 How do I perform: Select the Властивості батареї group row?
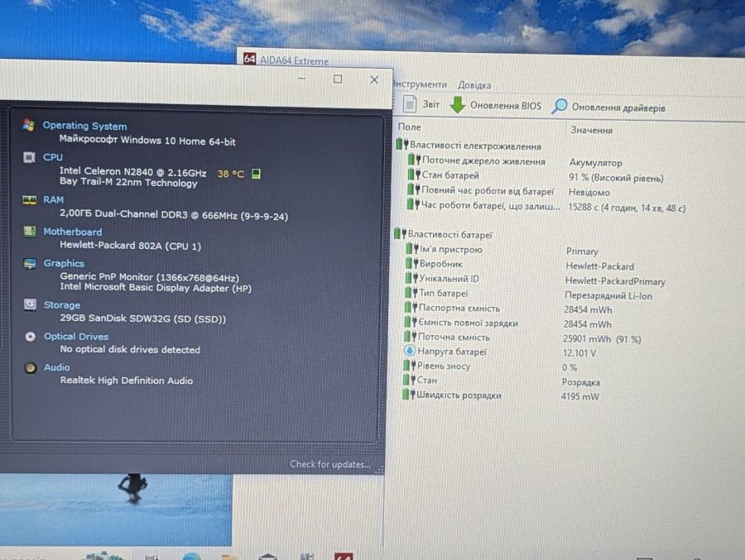(x=444, y=234)
